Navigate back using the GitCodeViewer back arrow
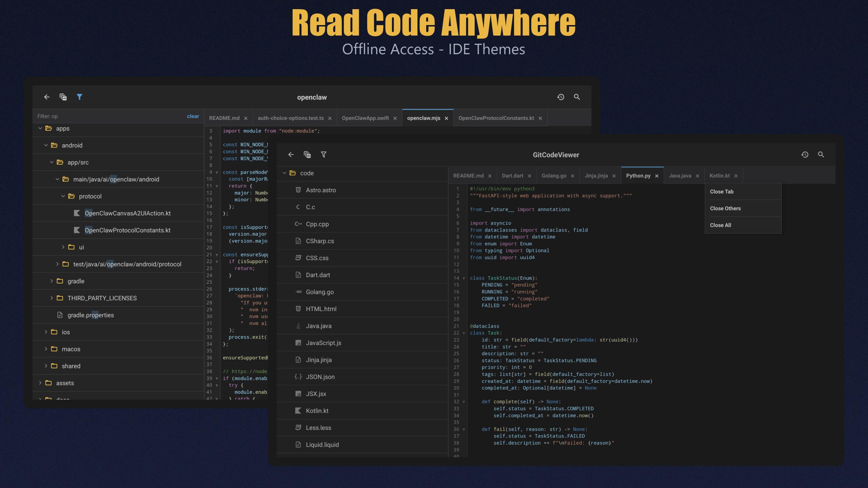This screenshot has width=868, height=488. (x=291, y=155)
